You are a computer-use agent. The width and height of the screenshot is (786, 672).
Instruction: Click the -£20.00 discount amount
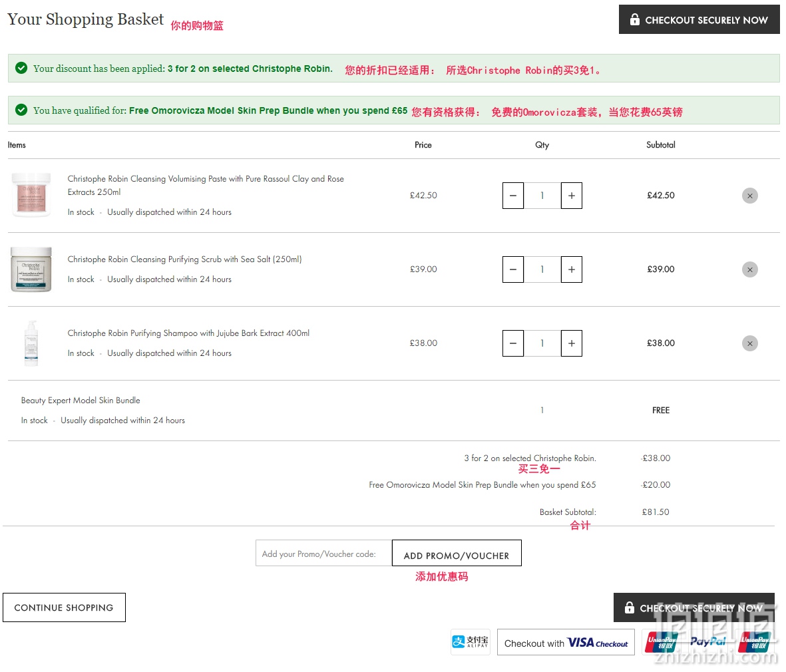(656, 484)
